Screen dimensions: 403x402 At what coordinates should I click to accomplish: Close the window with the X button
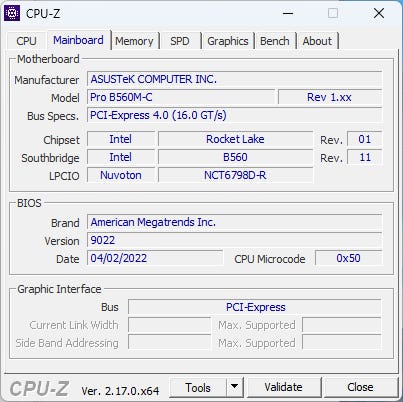[379, 13]
